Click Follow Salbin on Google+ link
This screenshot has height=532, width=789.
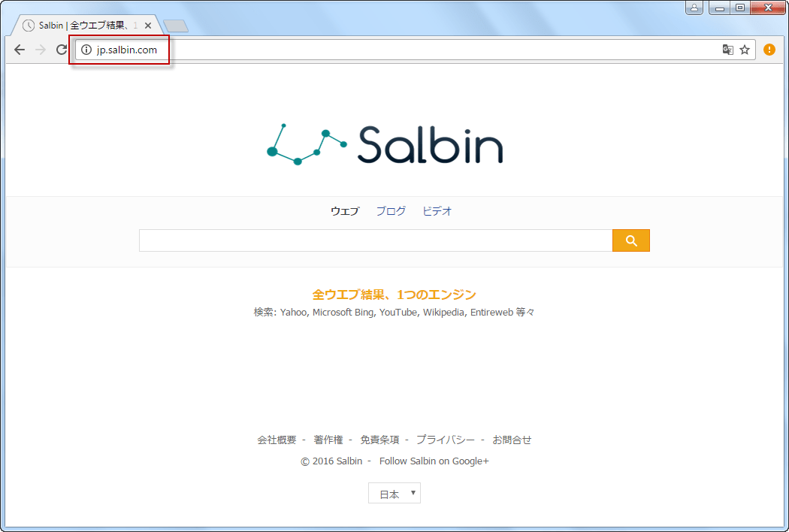pos(434,461)
